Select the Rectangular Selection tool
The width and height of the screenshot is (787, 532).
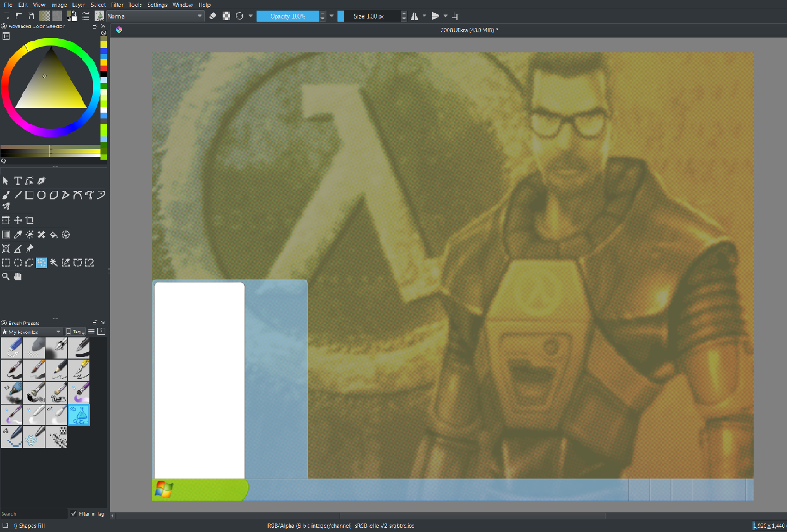6,262
